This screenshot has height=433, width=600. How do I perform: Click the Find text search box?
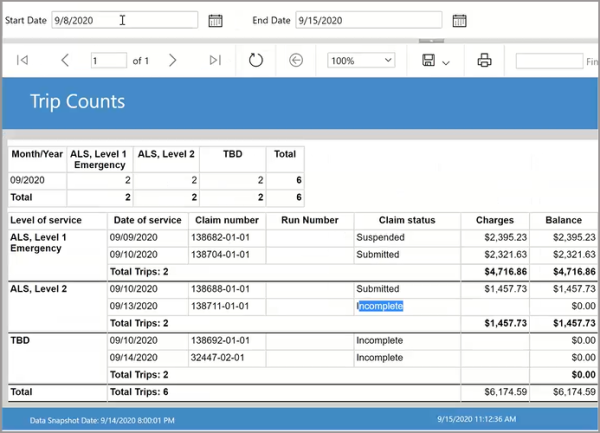coord(550,61)
